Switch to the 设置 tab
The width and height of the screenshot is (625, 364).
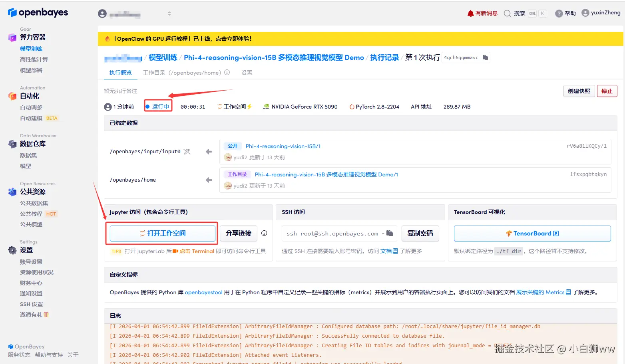(x=247, y=73)
